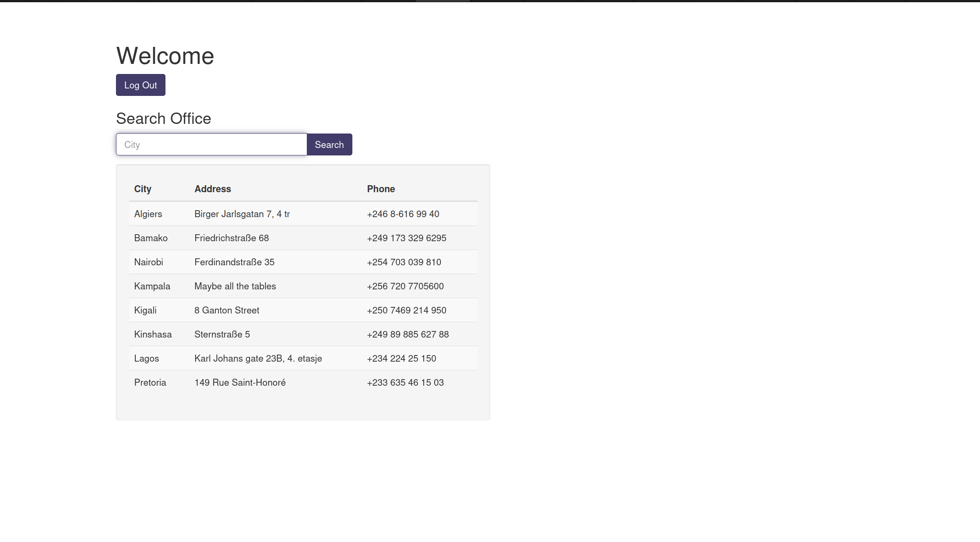The height and width of the screenshot is (542, 980).
Task: Click the address Maybe all the tables
Action: [235, 286]
